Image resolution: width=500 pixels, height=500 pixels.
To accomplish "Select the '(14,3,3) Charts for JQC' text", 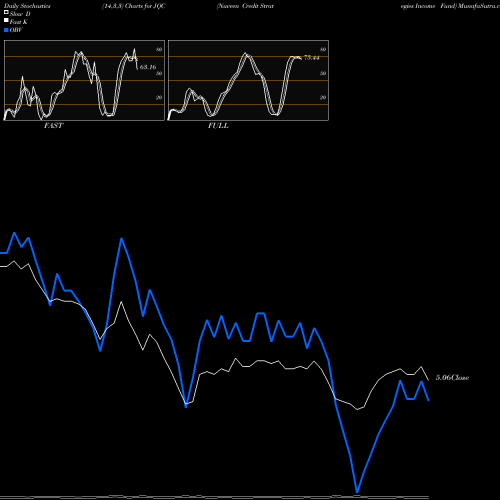I will [134, 6].
